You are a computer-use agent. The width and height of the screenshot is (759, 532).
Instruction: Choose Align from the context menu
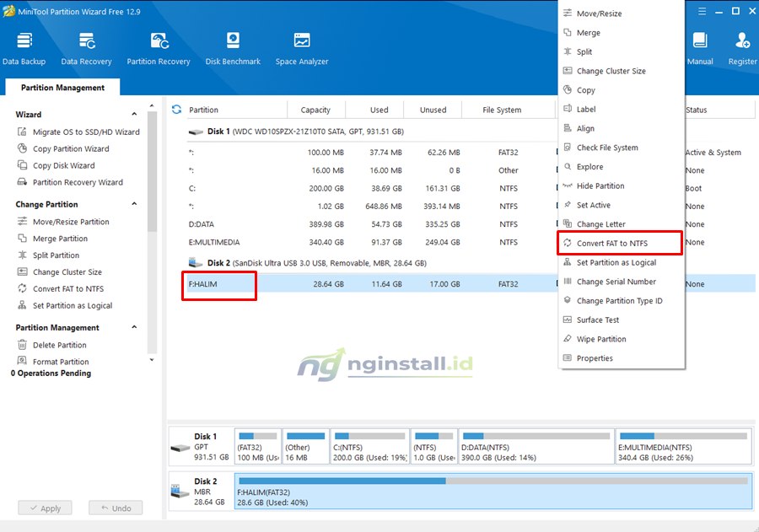click(621, 128)
